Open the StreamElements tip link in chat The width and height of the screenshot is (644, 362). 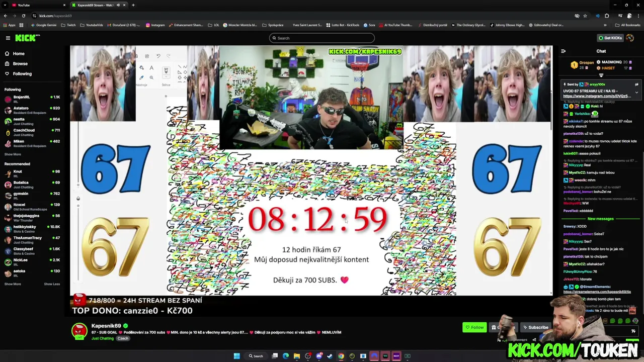tap(597, 292)
